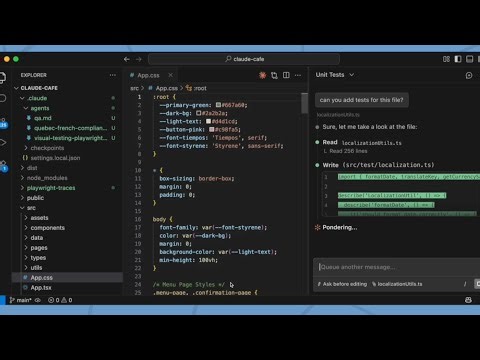Open Run and Debug view in activity bar
480x360 pixels.
click(3, 142)
